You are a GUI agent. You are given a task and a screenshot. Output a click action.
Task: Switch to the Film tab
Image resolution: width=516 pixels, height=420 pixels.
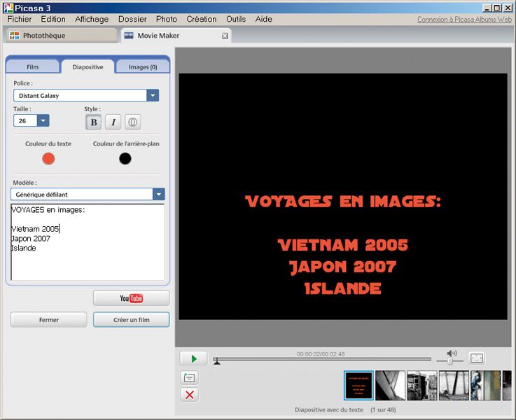[33, 66]
